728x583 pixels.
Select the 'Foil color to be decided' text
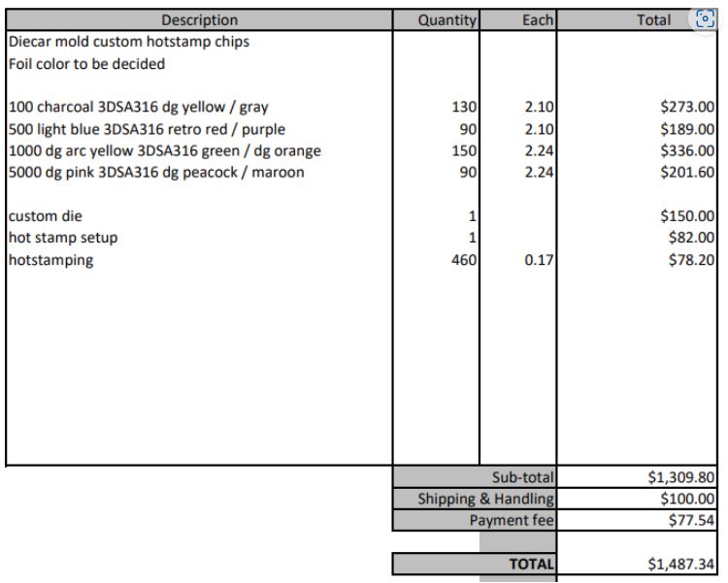(x=86, y=64)
